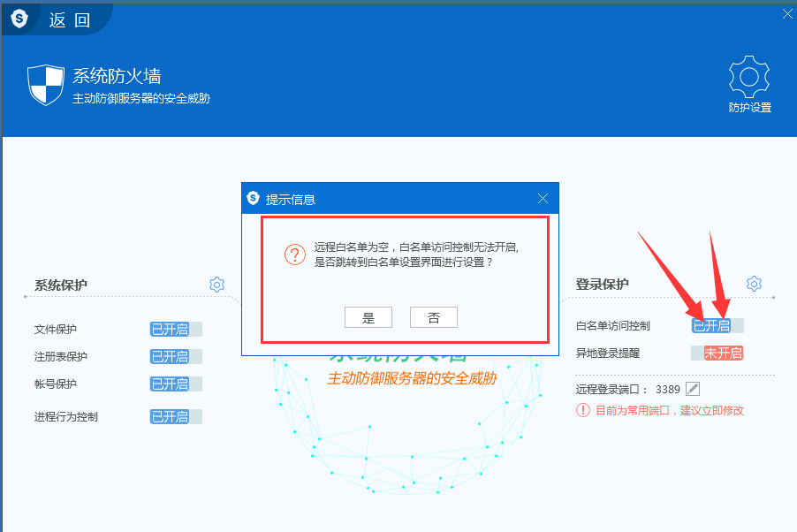Click the pencil icon to edit remote port
This screenshot has height=532, width=797.
pyautogui.click(x=693, y=389)
